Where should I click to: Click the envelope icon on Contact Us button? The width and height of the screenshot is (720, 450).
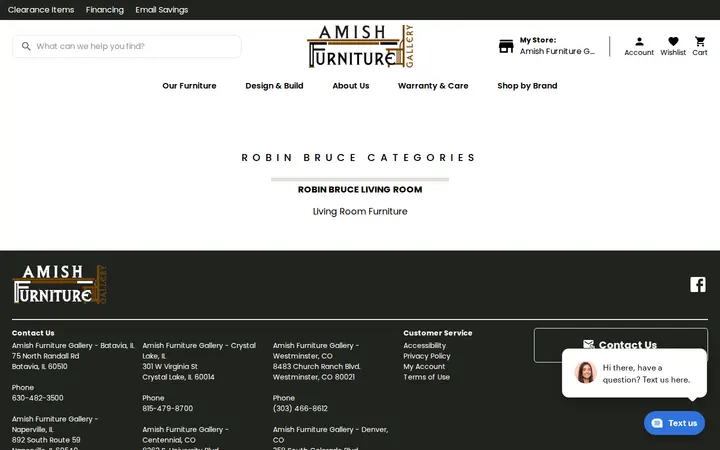point(588,345)
